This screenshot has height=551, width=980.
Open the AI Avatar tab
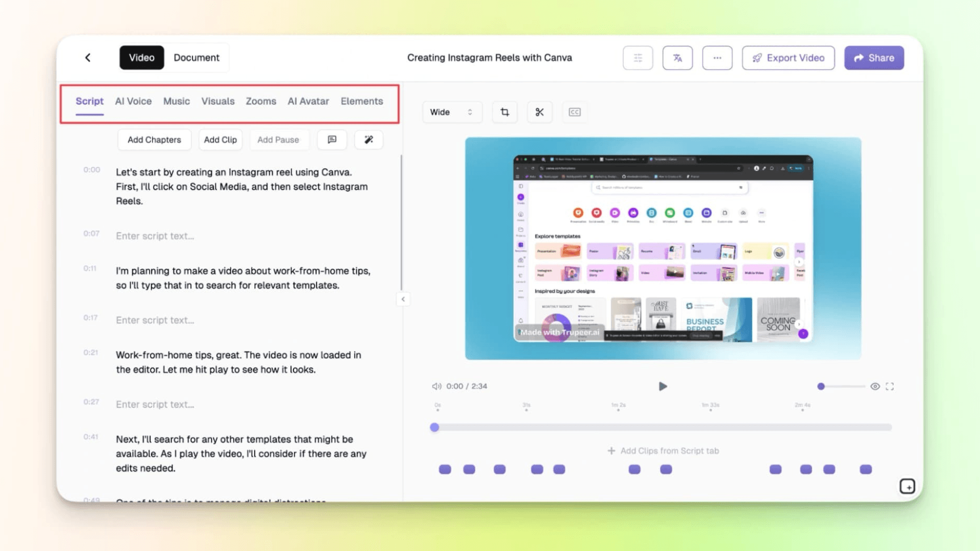pos(308,101)
